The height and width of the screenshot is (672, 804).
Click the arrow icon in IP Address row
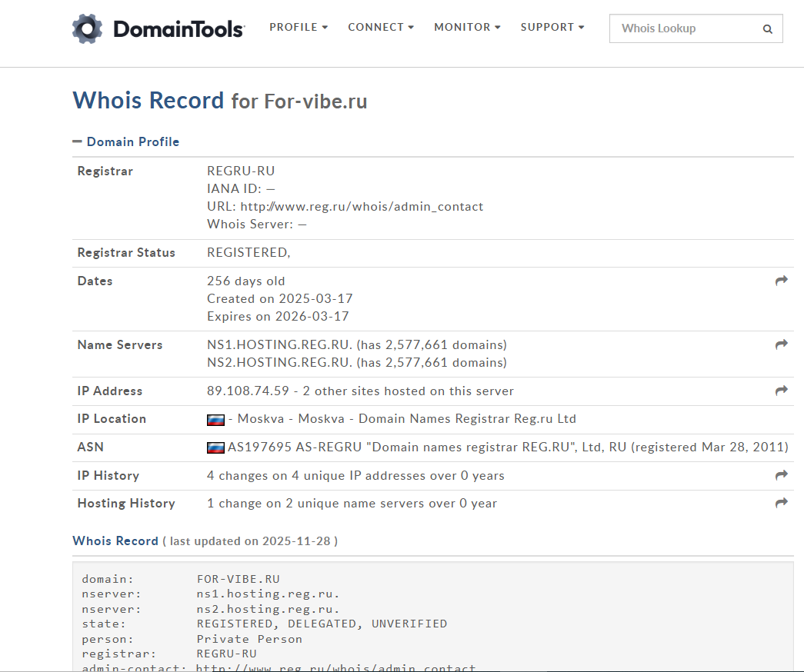[782, 391]
